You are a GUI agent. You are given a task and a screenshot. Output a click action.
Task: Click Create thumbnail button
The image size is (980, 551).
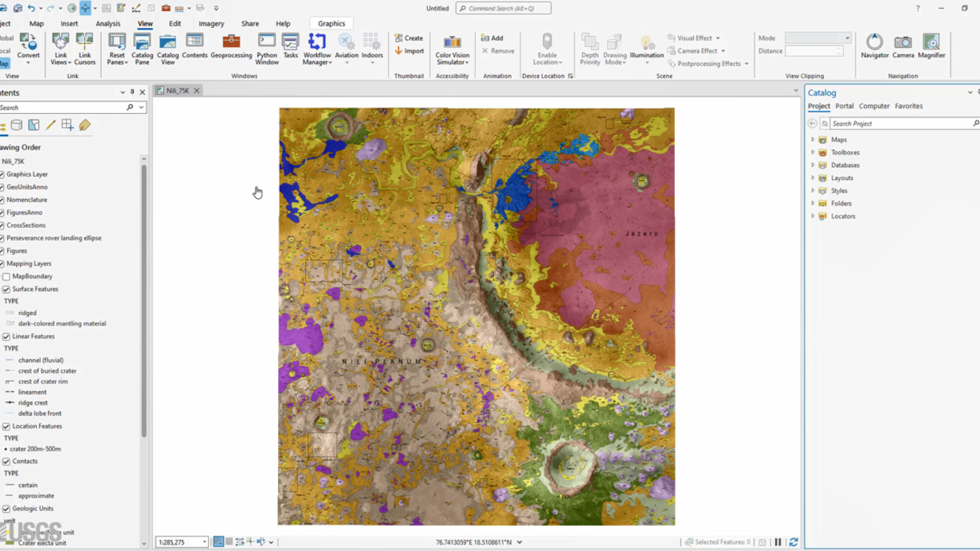(x=409, y=38)
